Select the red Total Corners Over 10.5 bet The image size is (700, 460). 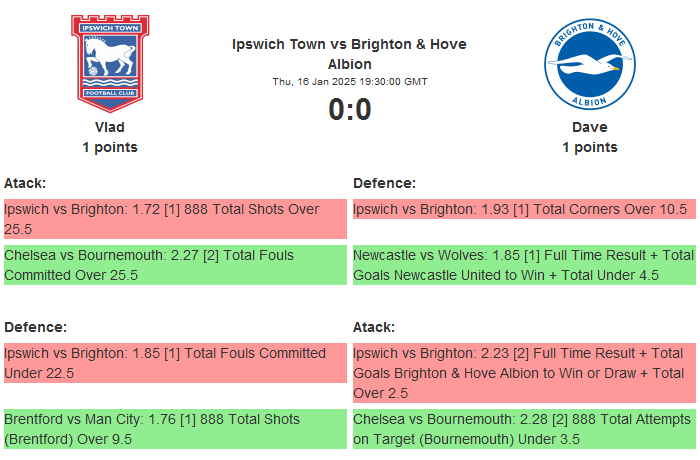click(523, 209)
